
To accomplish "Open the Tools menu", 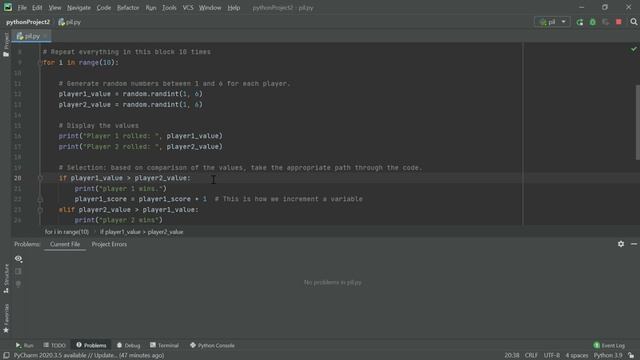I will (x=169, y=8).
